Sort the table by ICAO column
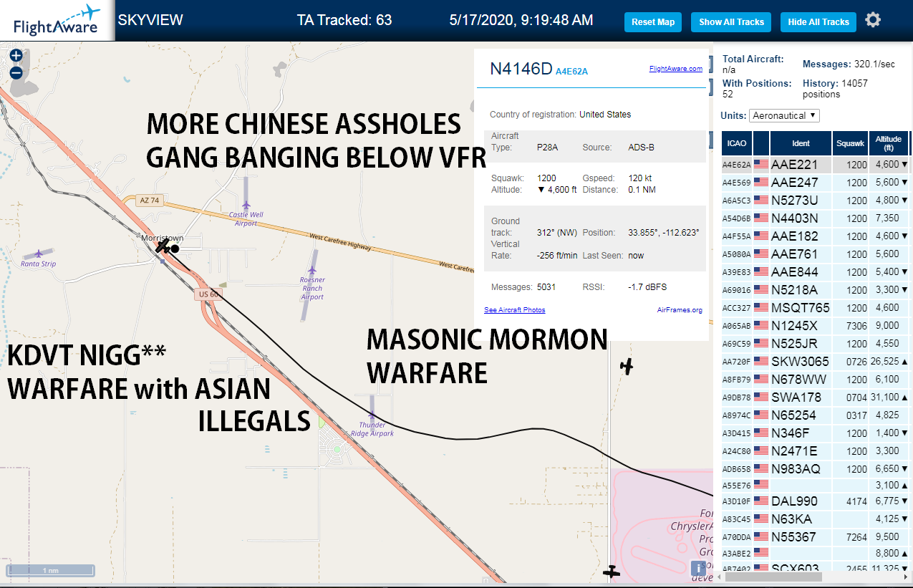The width and height of the screenshot is (913, 588). click(x=736, y=143)
